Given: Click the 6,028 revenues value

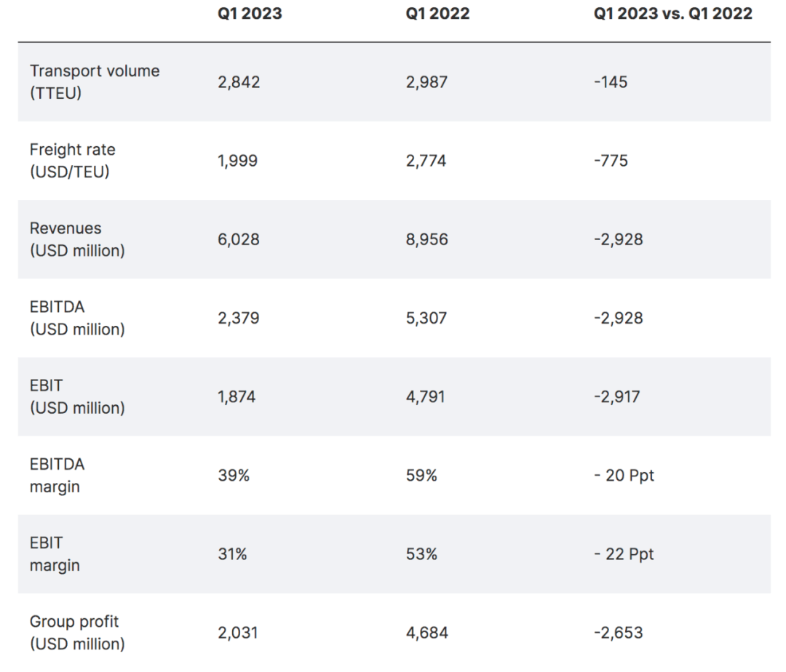Looking at the screenshot, I should 239,239.
